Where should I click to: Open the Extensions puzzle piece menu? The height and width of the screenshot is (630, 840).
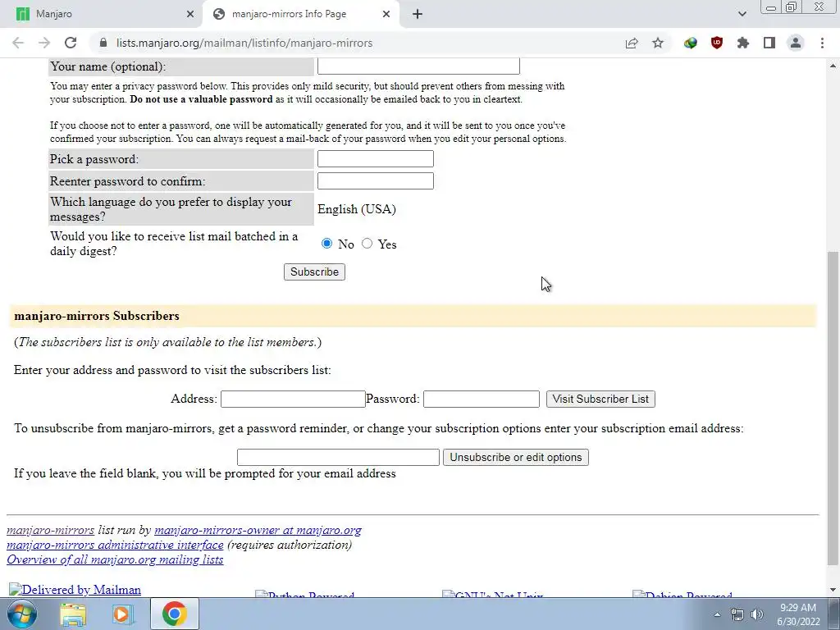743,43
